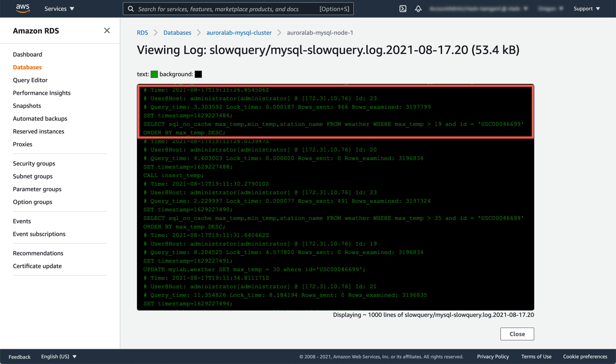Select Parameter groups in navigation
This screenshot has height=364, width=616.
(37, 189)
